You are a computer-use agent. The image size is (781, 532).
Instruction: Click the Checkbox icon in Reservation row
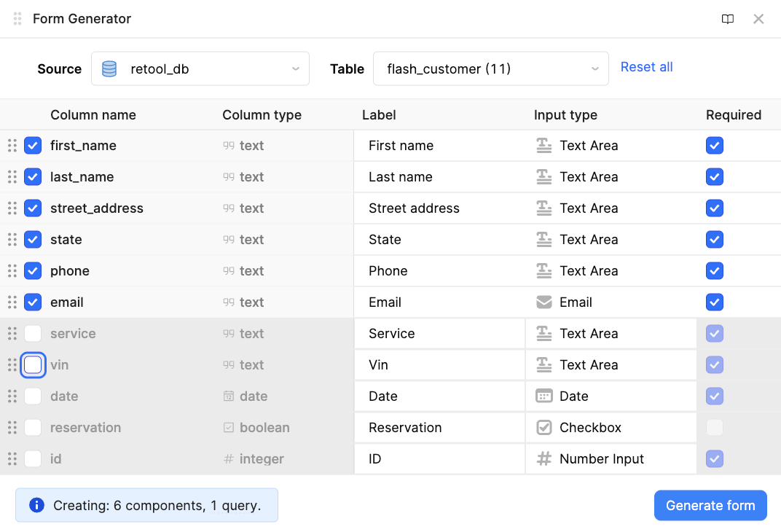point(543,428)
